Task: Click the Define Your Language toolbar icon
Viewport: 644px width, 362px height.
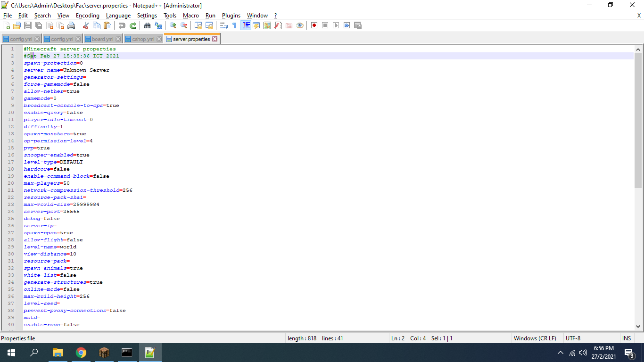Action: (x=256, y=25)
